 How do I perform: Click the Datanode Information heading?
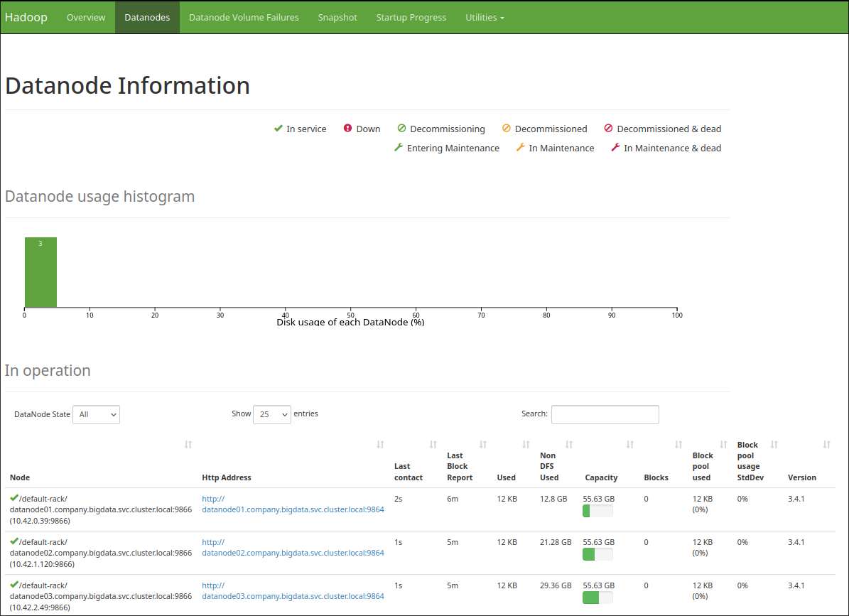(128, 85)
